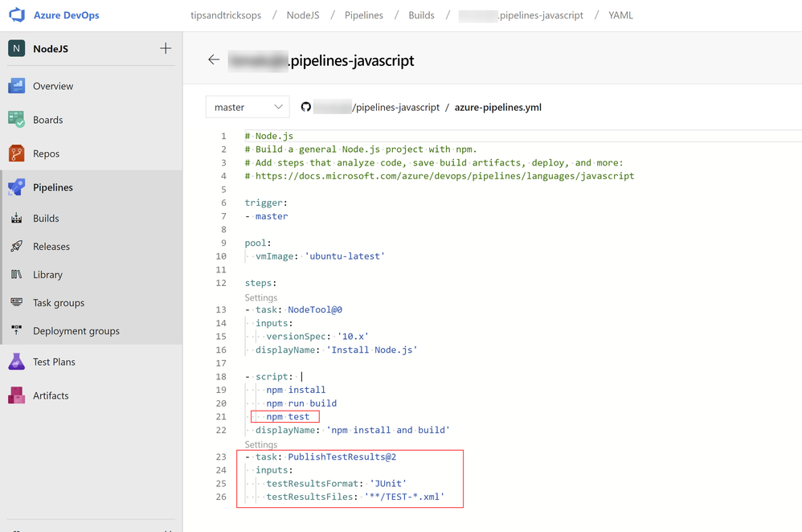The image size is (802, 532).
Task: Open the Azure DevOps home link
Action: [x=67, y=15]
